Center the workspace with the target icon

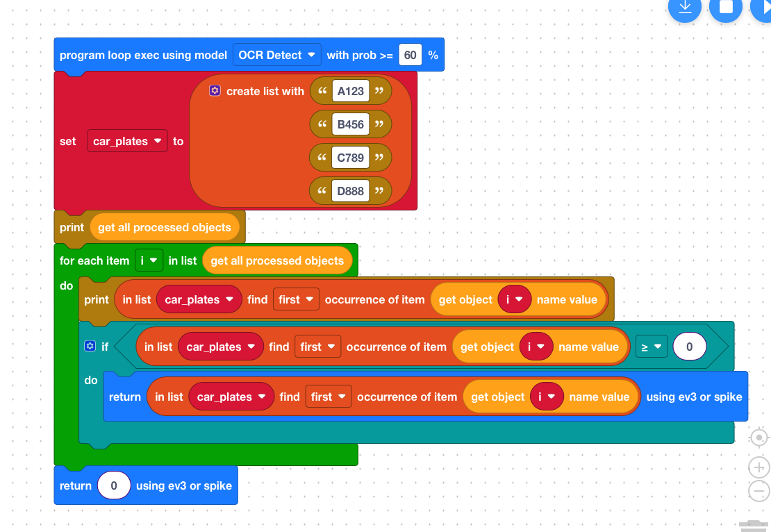(758, 438)
